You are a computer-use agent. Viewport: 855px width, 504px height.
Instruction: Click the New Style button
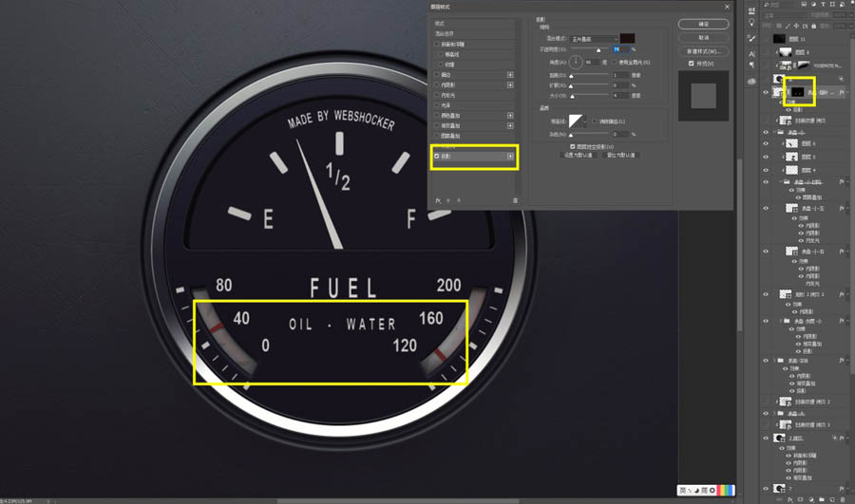coord(703,51)
